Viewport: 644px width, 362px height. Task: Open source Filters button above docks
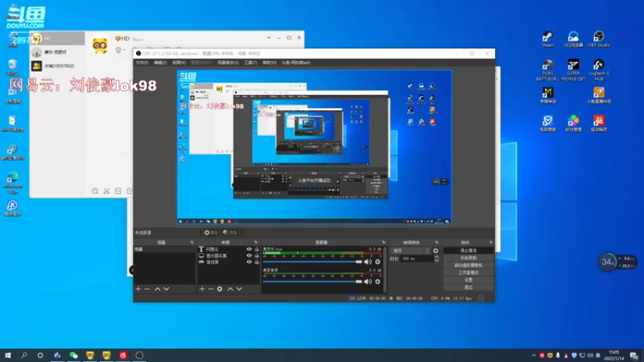click(x=230, y=232)
